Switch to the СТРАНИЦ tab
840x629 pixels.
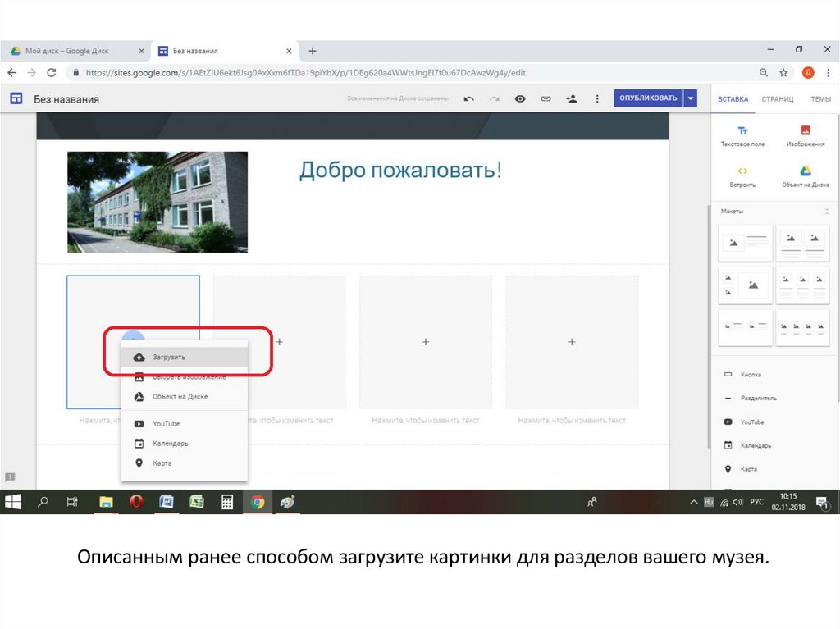click(777, 98)
